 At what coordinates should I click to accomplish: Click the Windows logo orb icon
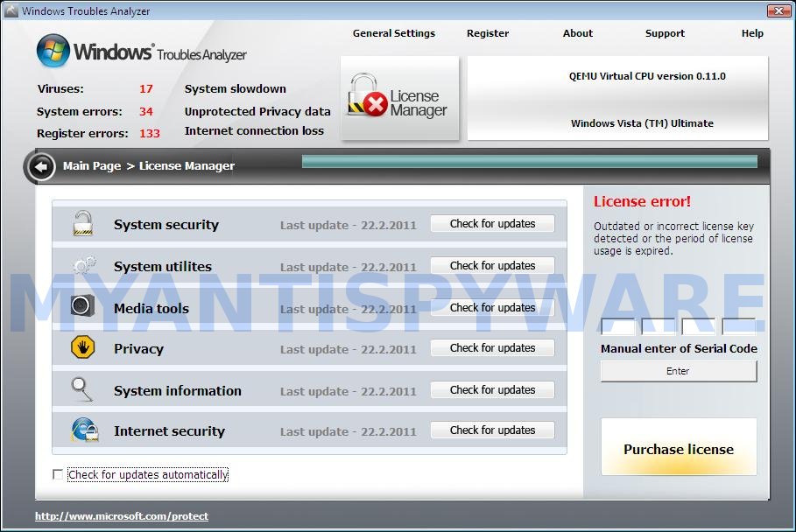click(x=53, y=51)
